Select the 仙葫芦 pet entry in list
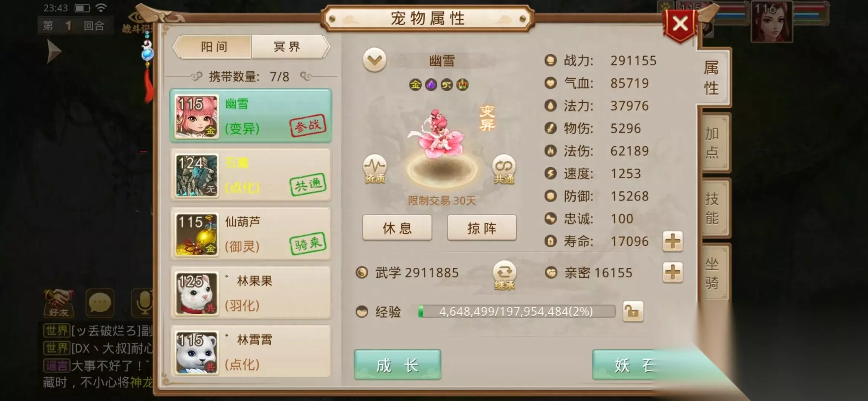Image resolution: width=868 pixels, height=401 pixels. 251,234
